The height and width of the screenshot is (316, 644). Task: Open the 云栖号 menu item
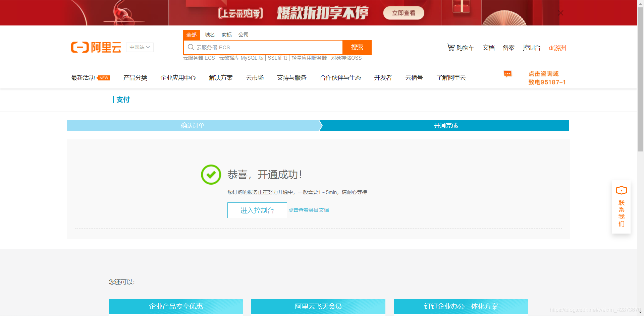click(x=414, y=78)
